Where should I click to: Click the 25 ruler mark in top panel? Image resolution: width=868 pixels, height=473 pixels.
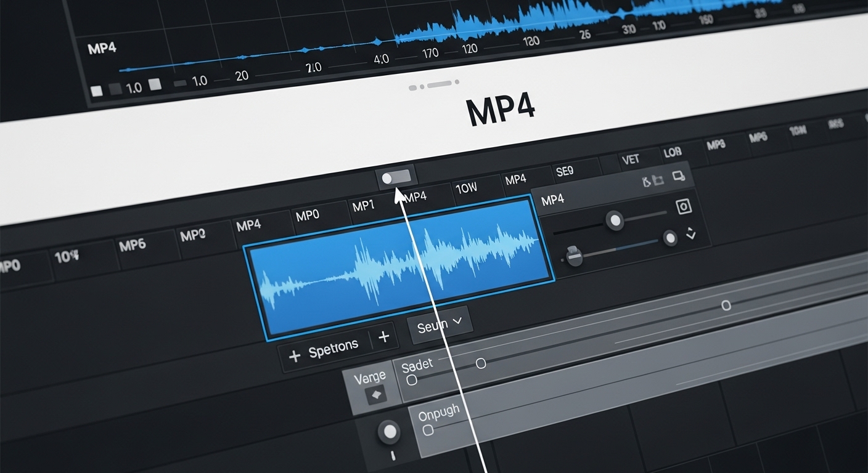click(585, 34)
